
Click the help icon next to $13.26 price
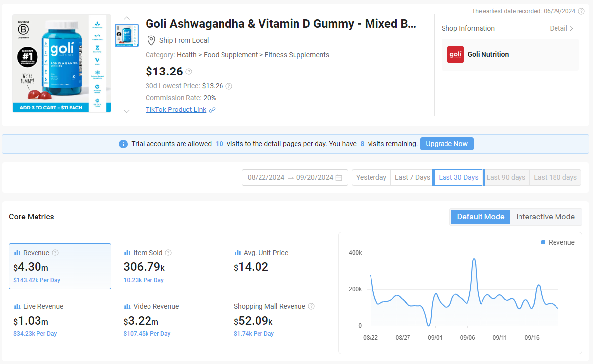click(189, 72)
